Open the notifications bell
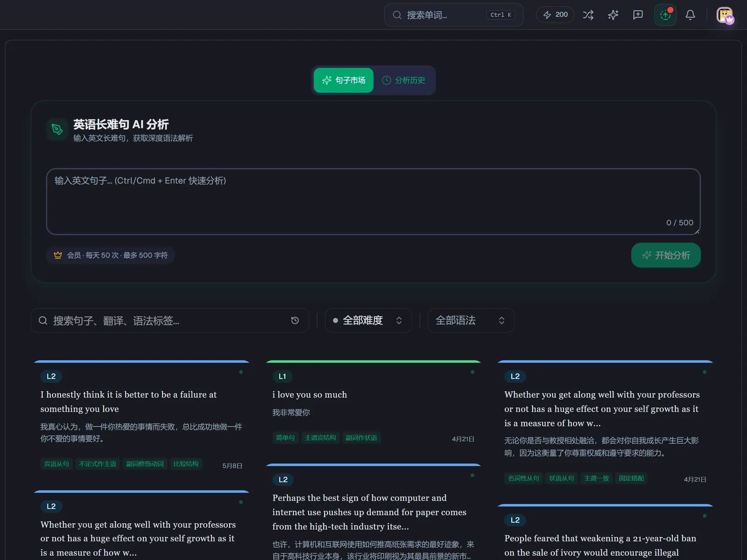 (690, 15)
